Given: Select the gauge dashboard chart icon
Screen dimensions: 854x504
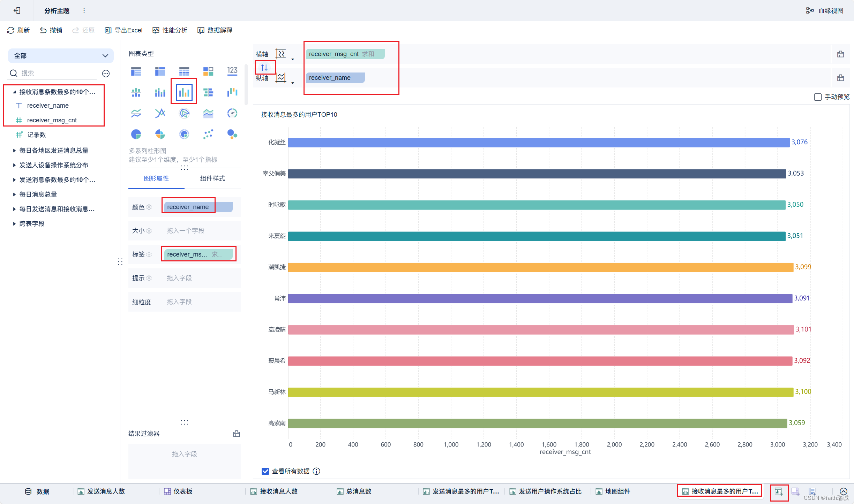Looking at the screenshot, I should (232, 113).
